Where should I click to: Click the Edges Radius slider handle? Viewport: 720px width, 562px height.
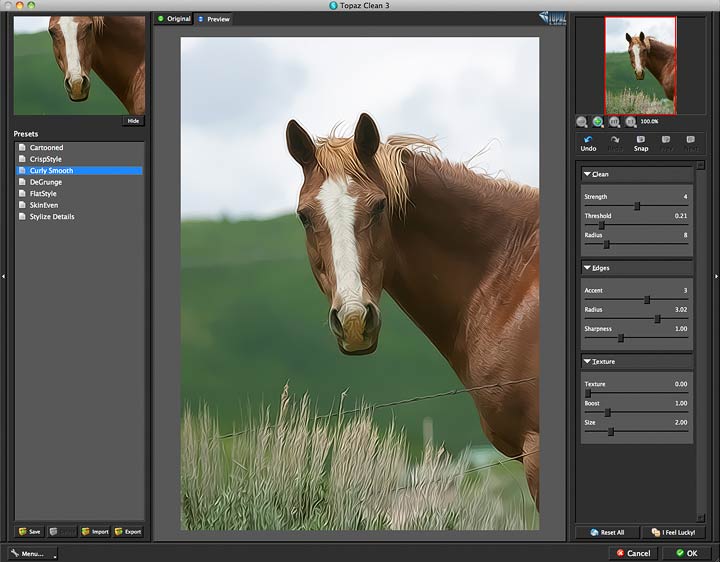pos(657,319)
